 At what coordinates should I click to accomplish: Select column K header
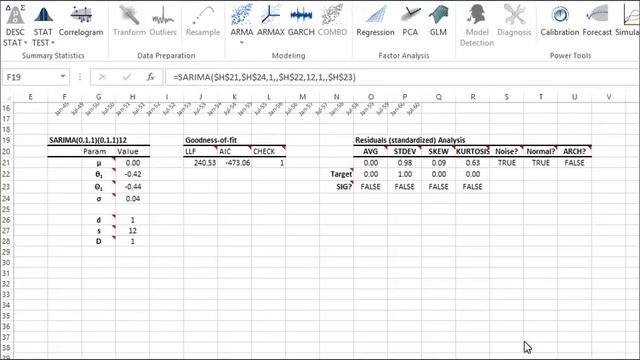[x=234, y=97]
